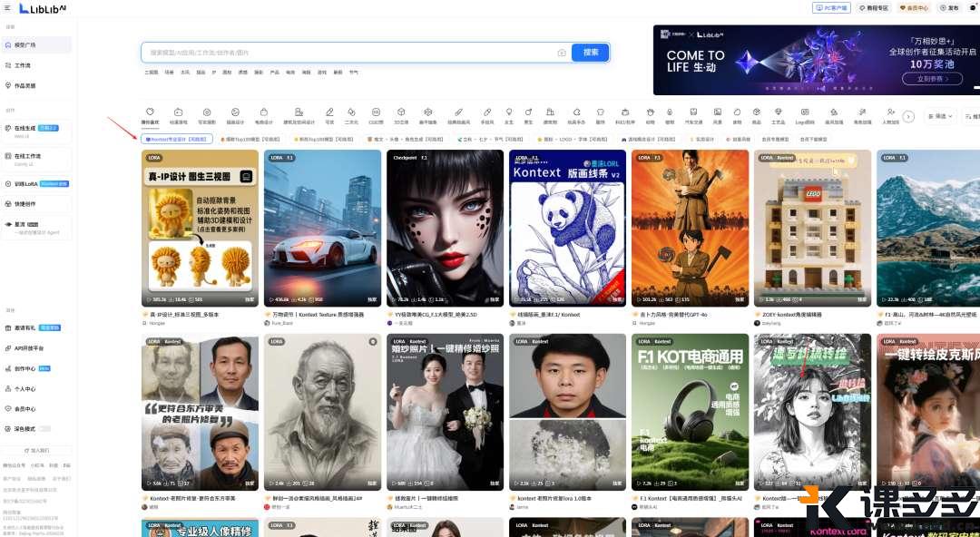This screenshot has height=537, width=980.
Task: Click the 星流 Agent sidebar icon
Action: coord(8,224)
